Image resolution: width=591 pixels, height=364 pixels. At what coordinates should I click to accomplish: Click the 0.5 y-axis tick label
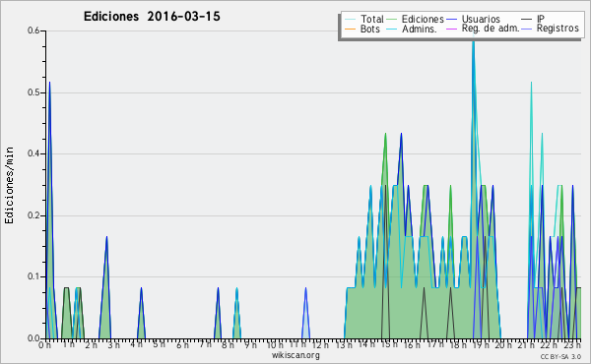point(33,92)
